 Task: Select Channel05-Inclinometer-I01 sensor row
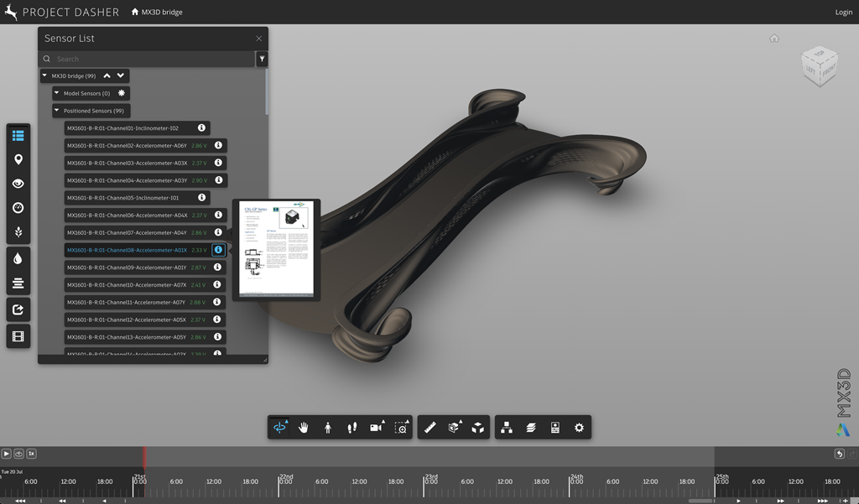pos(122,198)
